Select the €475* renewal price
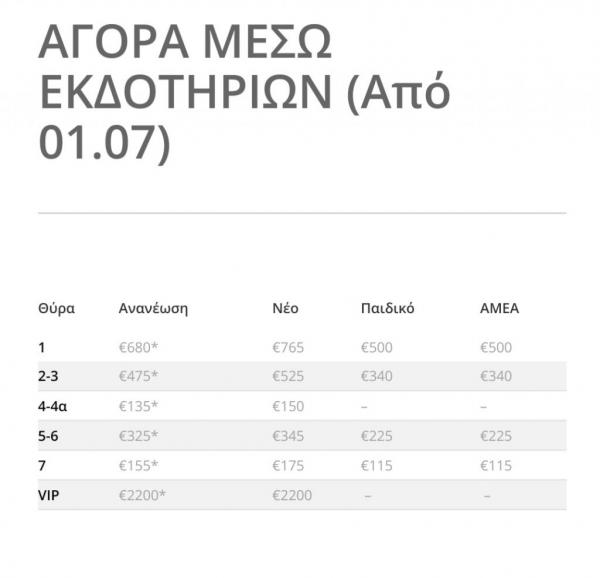The image size is (600, 578). click(x=138, y=376)
